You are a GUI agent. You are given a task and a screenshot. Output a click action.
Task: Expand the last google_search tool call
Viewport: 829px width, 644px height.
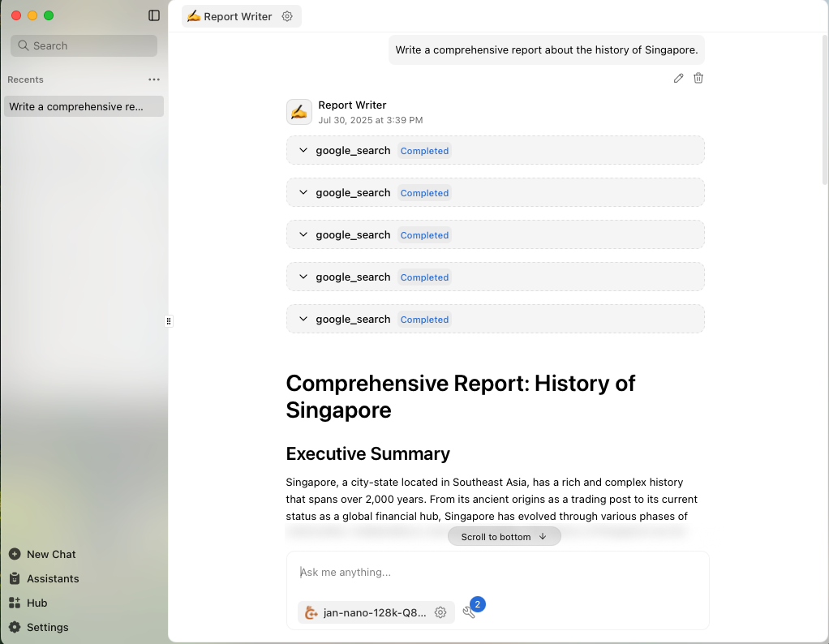click(303, 319)
